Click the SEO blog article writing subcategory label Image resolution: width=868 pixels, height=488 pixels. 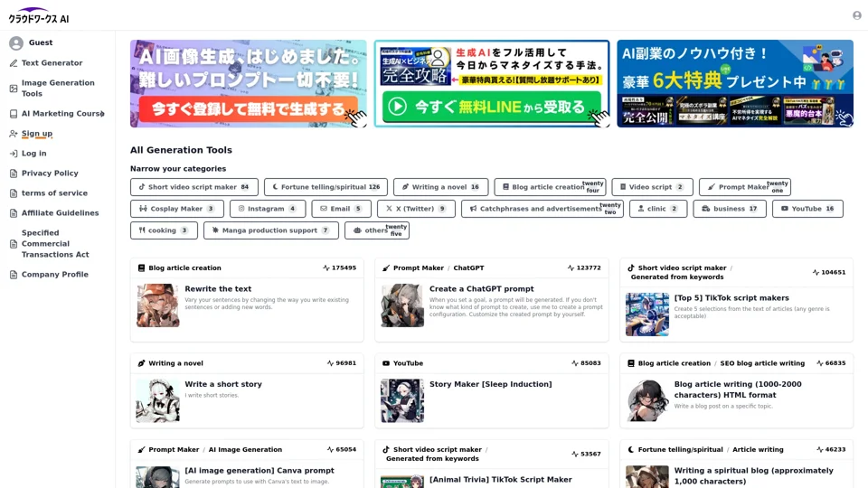tap(762, 363)
